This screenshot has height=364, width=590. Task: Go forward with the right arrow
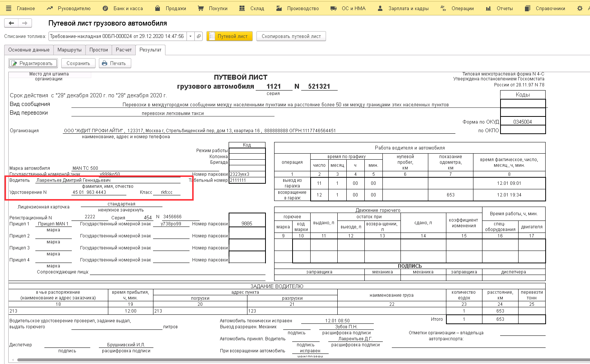25,23
